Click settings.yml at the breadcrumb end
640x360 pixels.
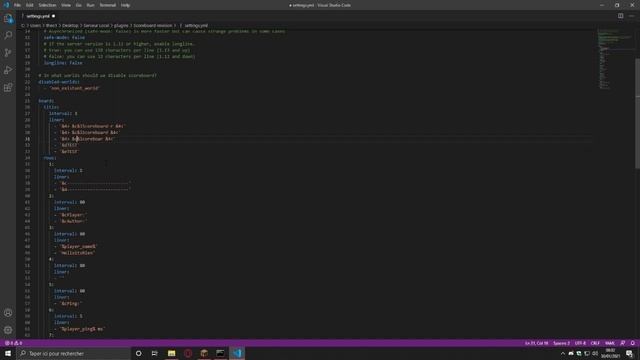click(x=196, y=25)
